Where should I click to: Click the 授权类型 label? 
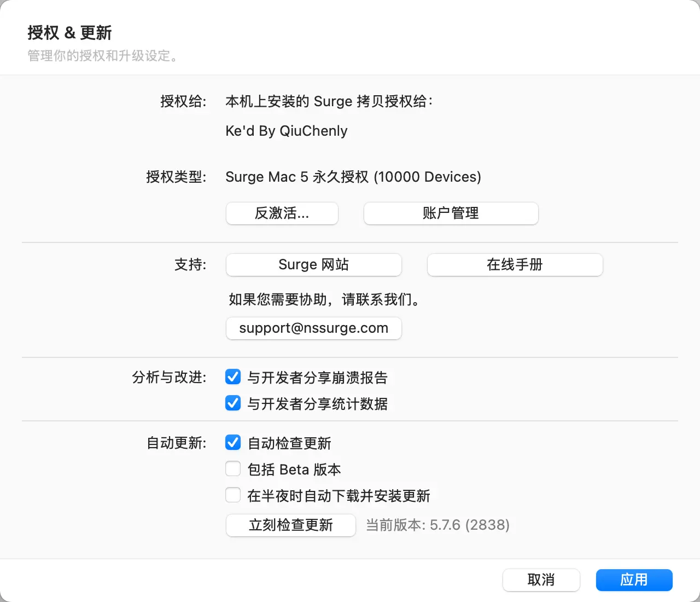[176, 177]
